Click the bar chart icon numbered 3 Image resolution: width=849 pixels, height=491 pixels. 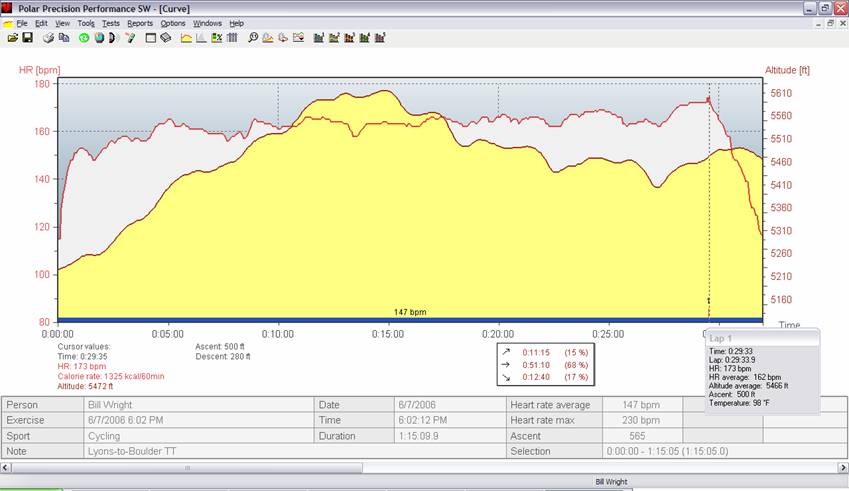point(349,38)
